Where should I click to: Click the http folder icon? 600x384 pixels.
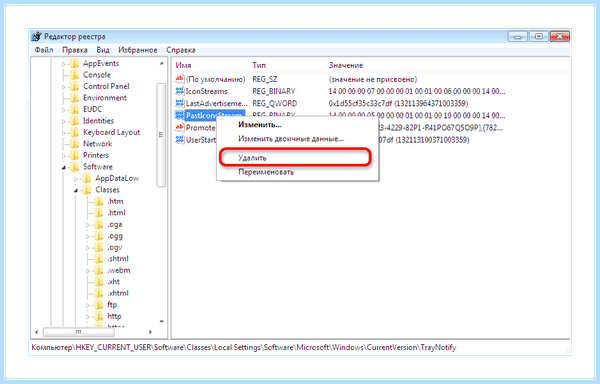[x=99, y=316]
